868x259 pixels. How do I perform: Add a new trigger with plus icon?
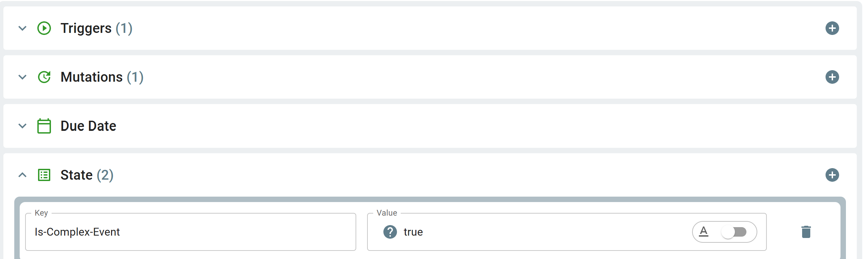[x=832, y=28]
